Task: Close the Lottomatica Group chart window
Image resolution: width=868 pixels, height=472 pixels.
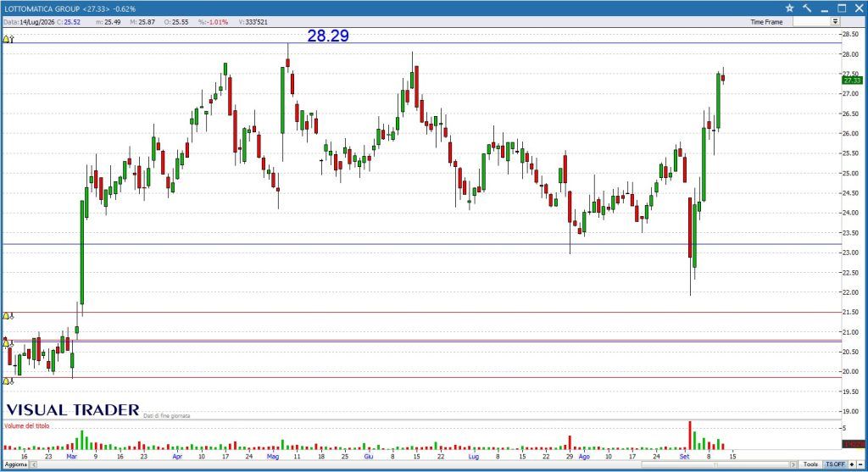Action: click(860, 8)
